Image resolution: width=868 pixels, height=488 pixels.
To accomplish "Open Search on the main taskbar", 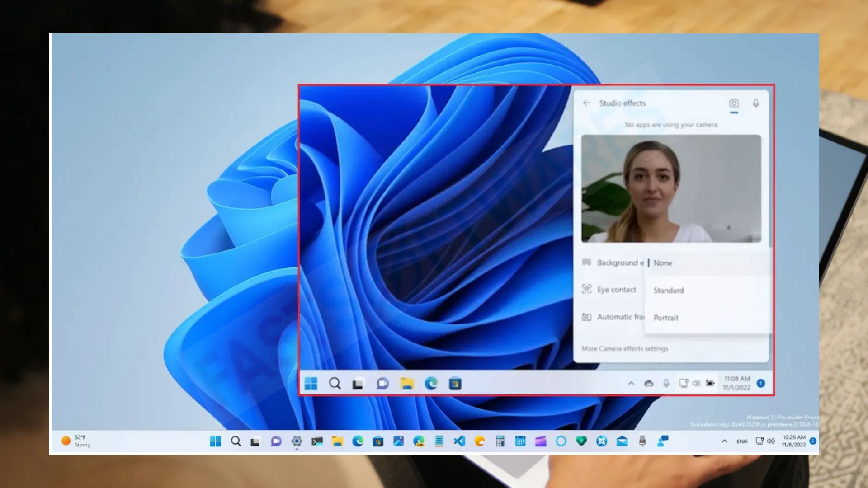I will tap(236, 441).
